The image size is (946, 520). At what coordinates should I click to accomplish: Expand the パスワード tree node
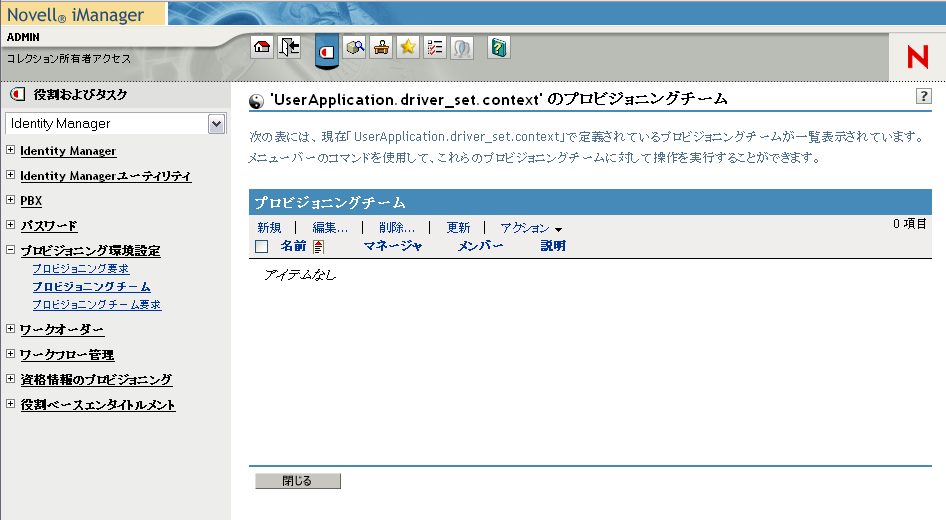10,224
